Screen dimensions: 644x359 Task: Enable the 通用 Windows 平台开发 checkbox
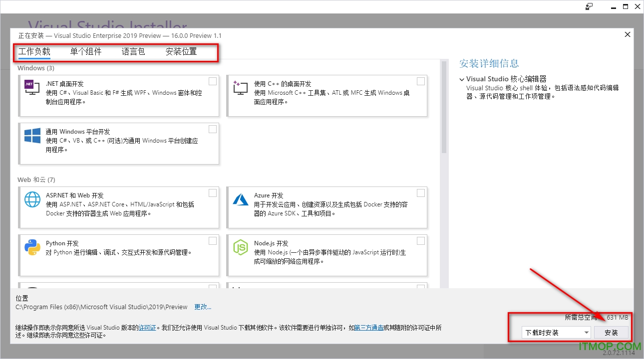point(213,129)
